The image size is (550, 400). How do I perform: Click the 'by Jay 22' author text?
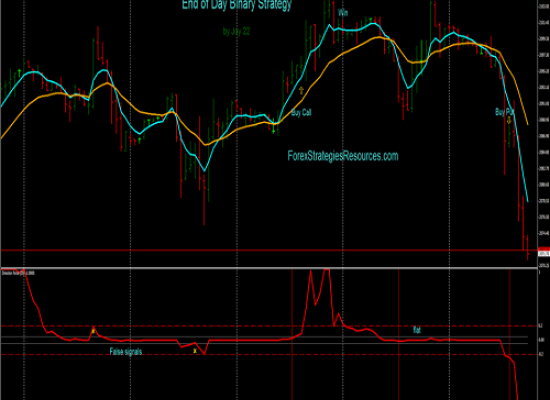[x=236, y=32]
